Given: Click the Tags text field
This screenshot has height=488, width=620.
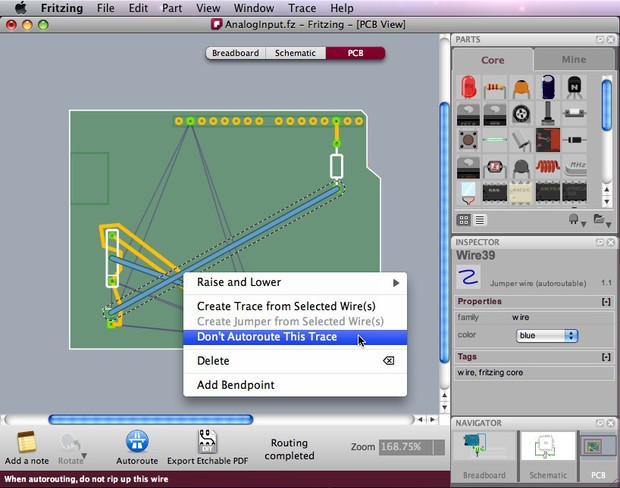Looking at the screenshot, I should pyautogui.click(x=535, y=373).
